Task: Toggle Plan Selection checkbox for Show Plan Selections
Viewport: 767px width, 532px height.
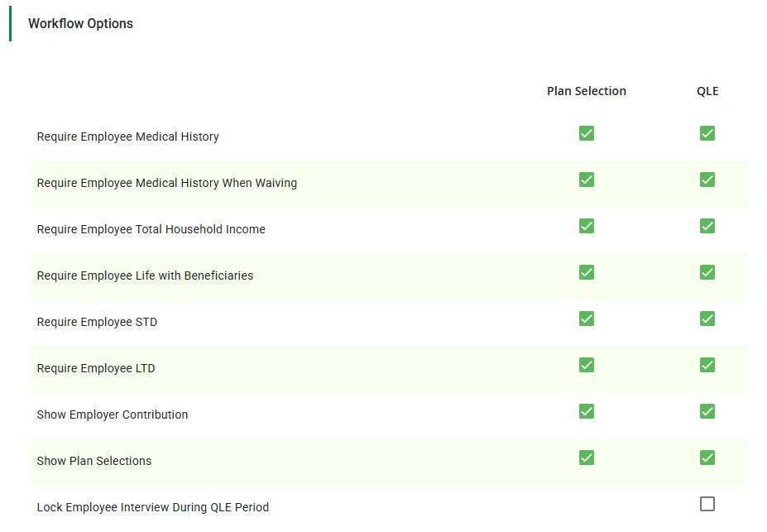Action: 587,458
